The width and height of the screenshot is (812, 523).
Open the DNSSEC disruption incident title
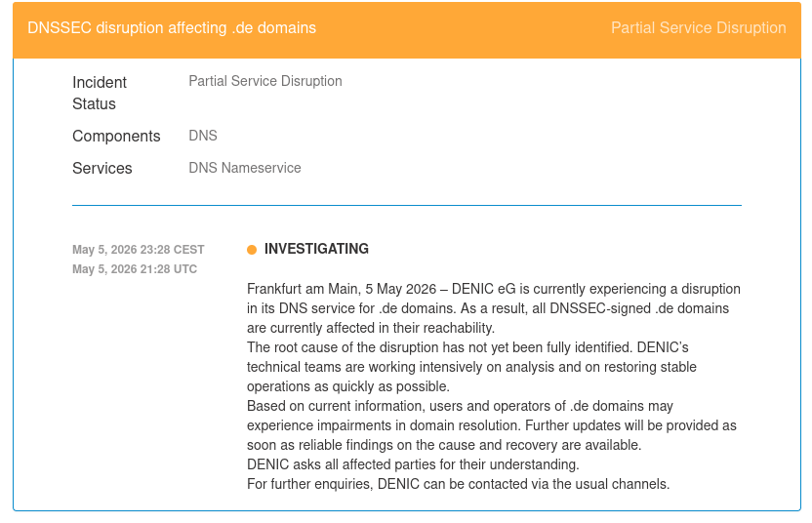(x=172, y=28)
